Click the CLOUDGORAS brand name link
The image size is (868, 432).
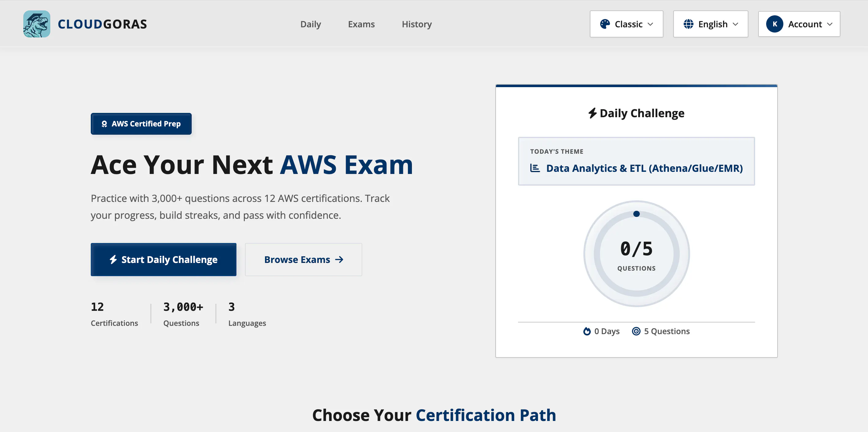(102, 24)
